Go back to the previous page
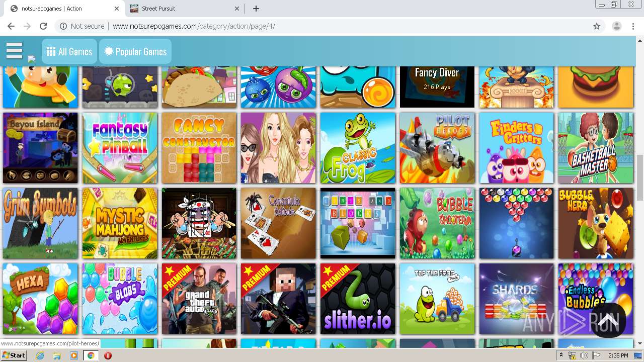644x362 pixels. [11, 26]
